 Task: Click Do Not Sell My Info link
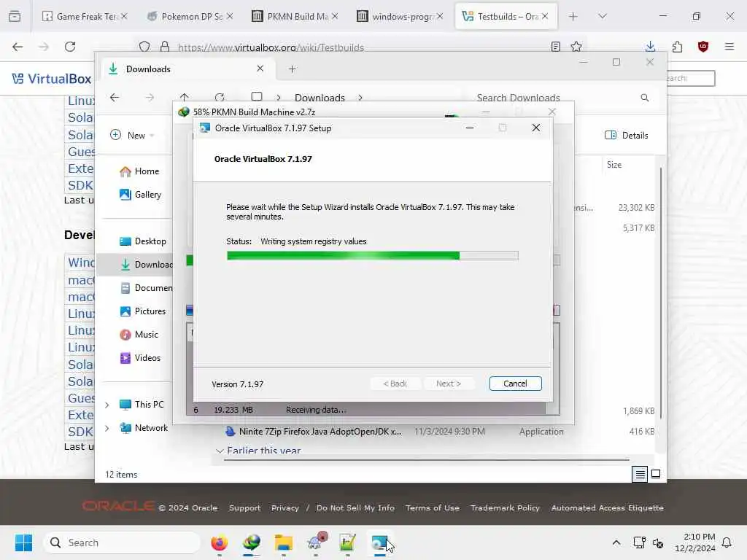coord(355,507)
